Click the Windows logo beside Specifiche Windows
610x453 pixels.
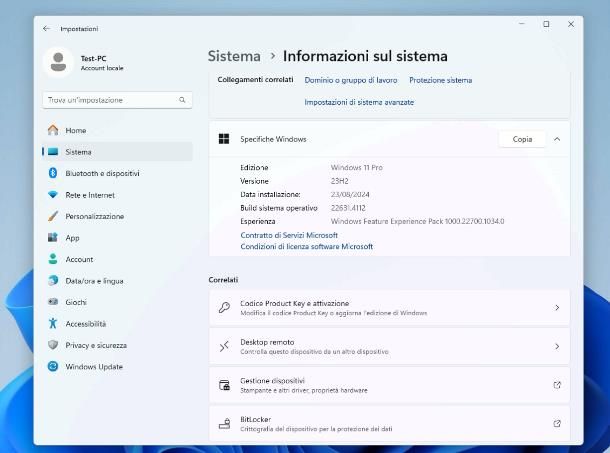click(x=224, y=139)
